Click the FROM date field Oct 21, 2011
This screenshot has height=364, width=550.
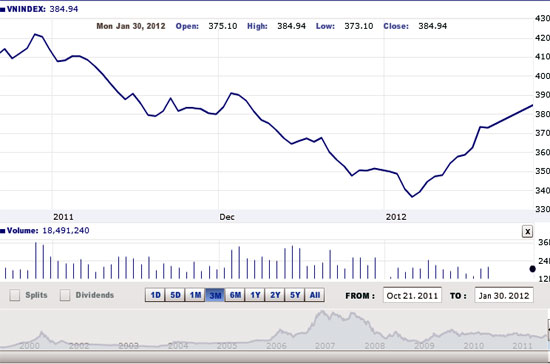pyautogui.click(x=412, y=295)
